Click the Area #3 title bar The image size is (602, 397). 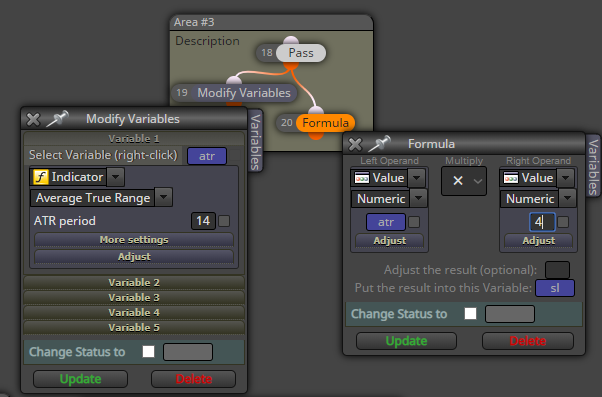point(271,22)
